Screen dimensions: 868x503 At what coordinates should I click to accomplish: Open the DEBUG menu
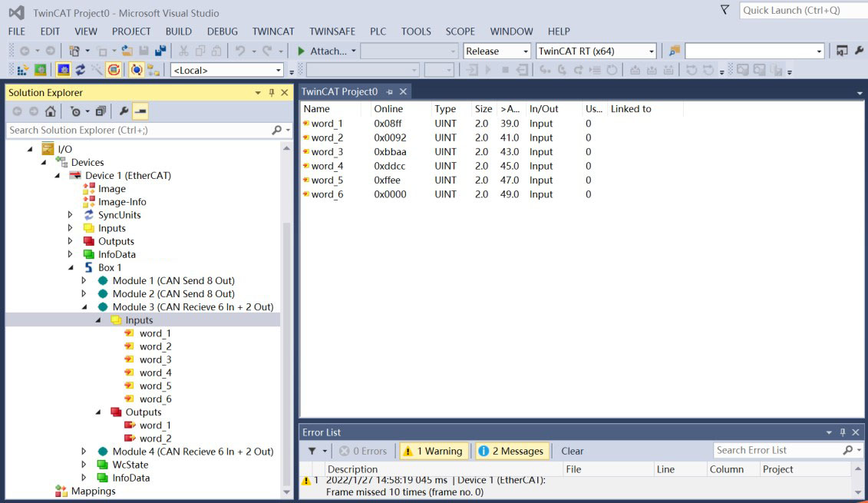pyautogui.click(x=223, y=31)
